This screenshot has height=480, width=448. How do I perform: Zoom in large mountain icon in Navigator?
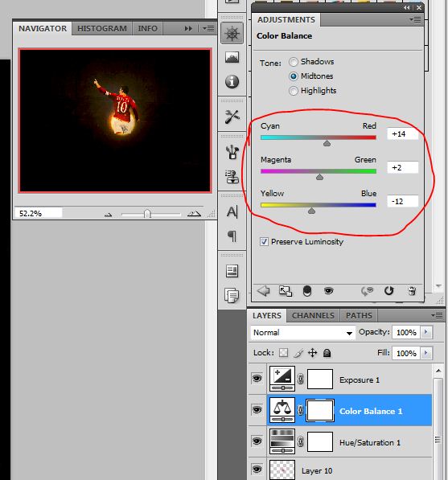(194, 214)
